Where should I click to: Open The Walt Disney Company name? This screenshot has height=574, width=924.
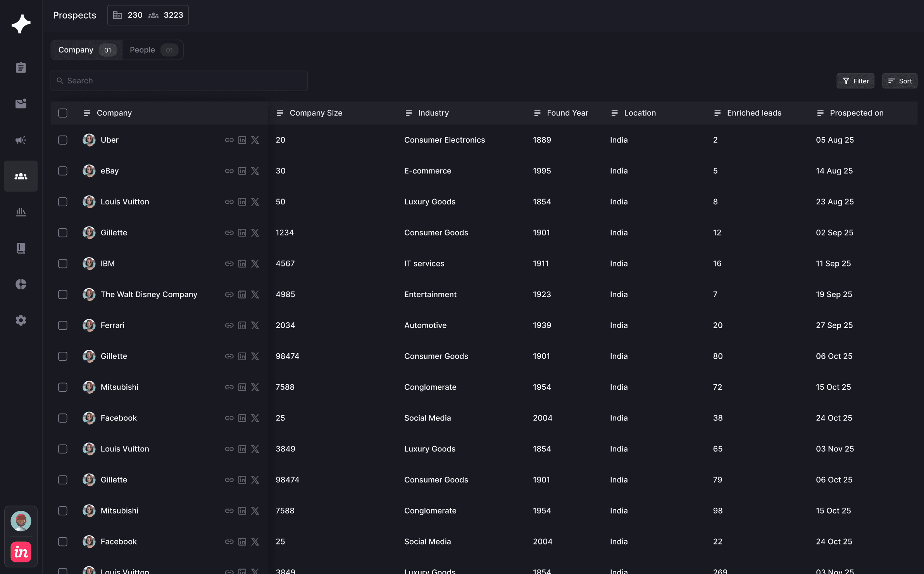[x=149, y=294]
